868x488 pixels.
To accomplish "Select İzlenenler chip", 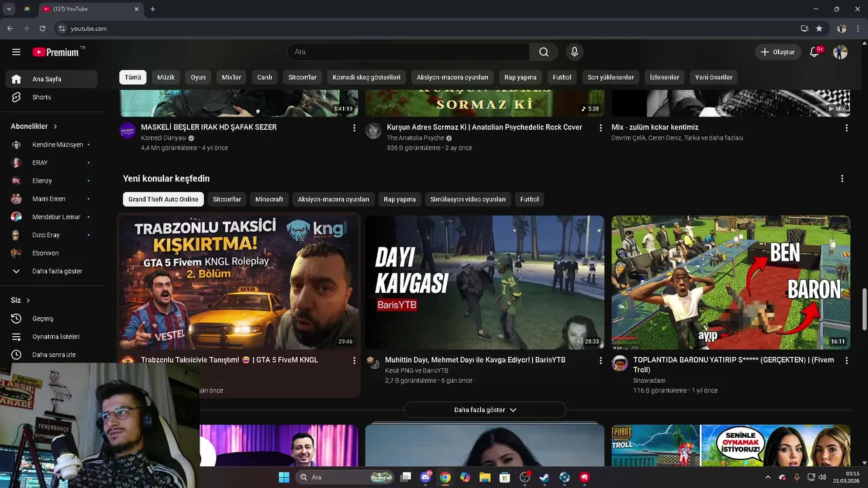I will pyautogui.click(x=664, y=77).
